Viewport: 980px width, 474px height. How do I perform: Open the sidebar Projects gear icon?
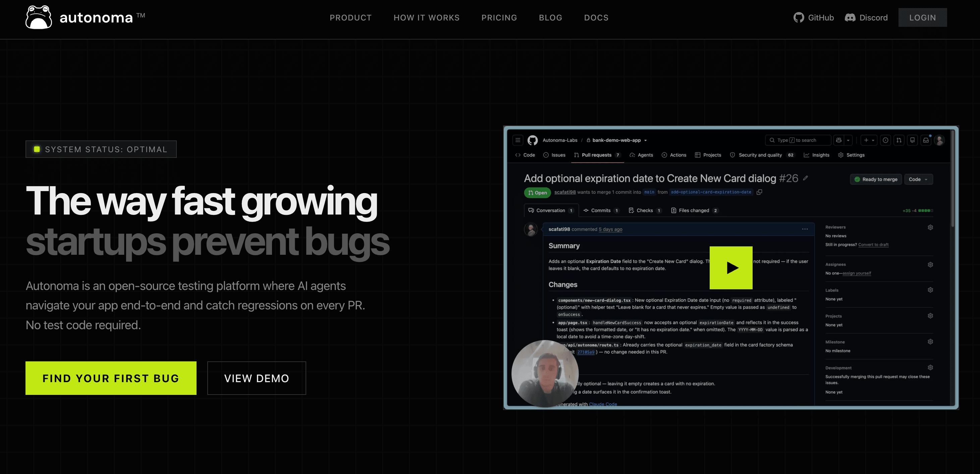click(x=930, y=316)
